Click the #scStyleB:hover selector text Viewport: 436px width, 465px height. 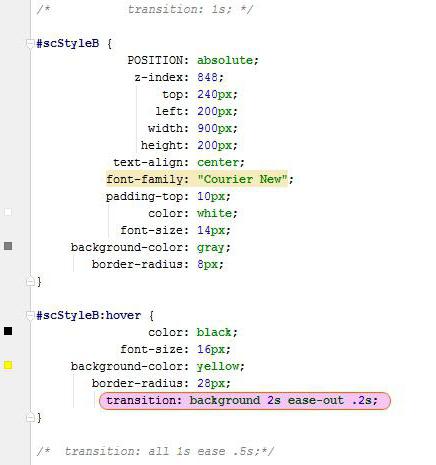click(x=88, y=316)
